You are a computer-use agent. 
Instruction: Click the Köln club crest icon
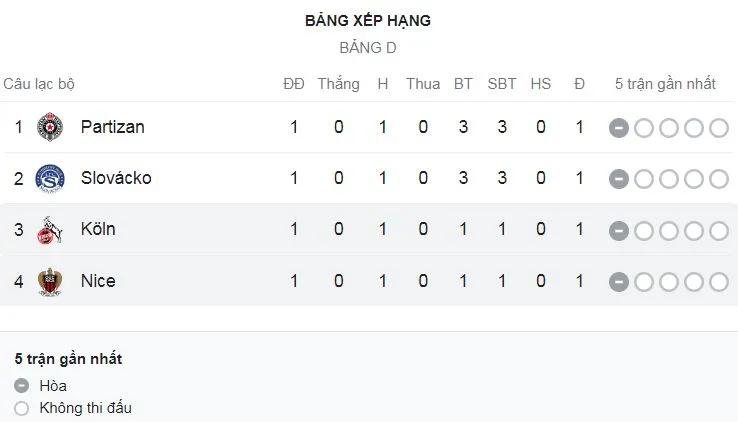click(48, 230)
